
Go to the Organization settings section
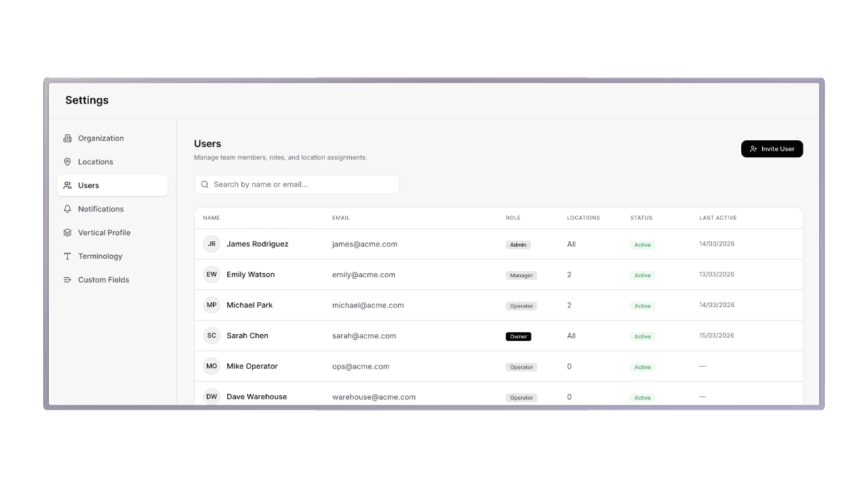coord(100,138)
